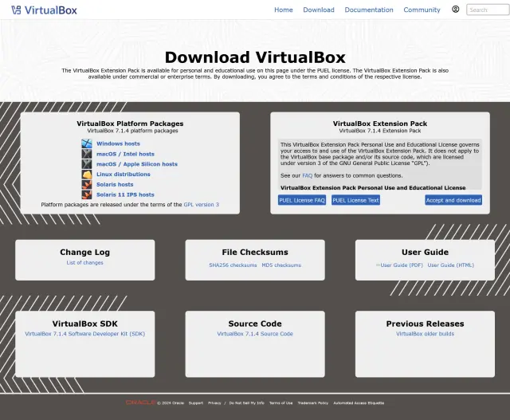Open the PUEL License FAQ button
The image size is (510, 420).
(302, 200)
